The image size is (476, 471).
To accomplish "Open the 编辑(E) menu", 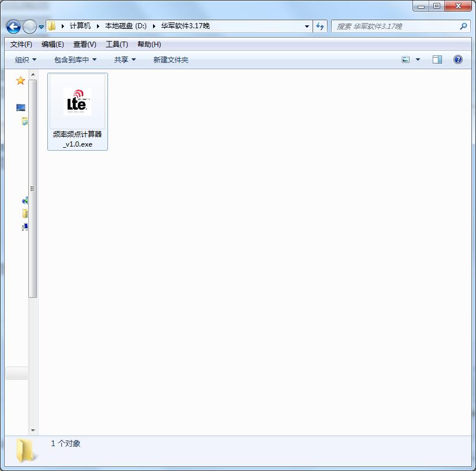I will click(x=53, y=44).
